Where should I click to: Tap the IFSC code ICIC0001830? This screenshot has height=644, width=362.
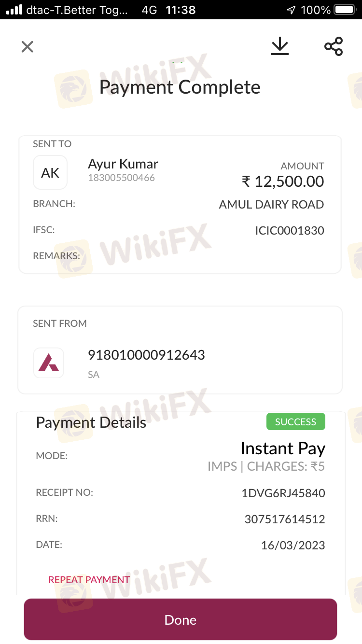[289, 231]
